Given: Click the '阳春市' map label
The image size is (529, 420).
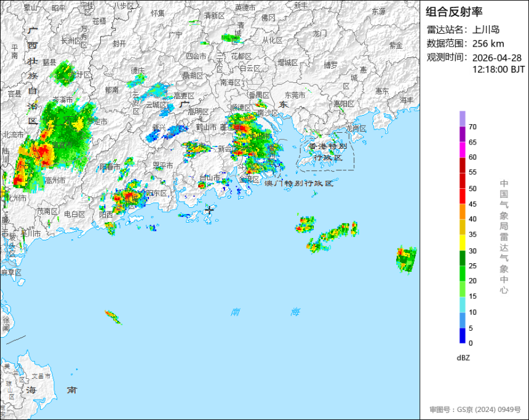Looking at the screenshot, I should click(x=110, y=167).
